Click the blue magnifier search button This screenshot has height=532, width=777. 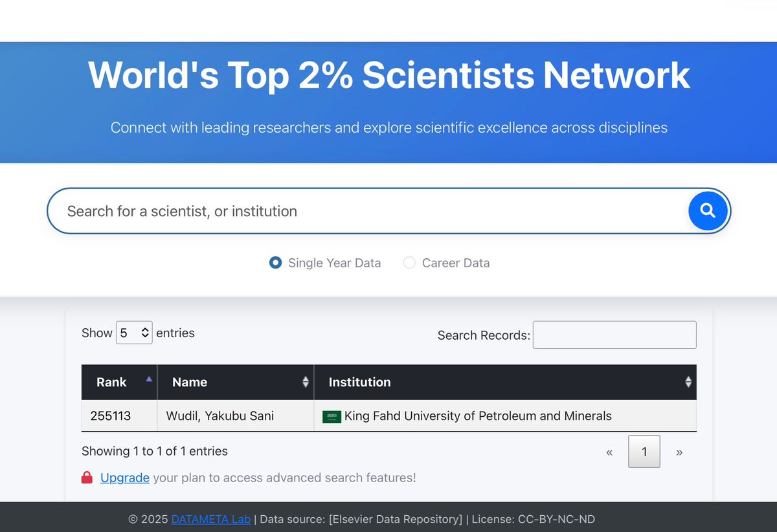click(708, 210)
